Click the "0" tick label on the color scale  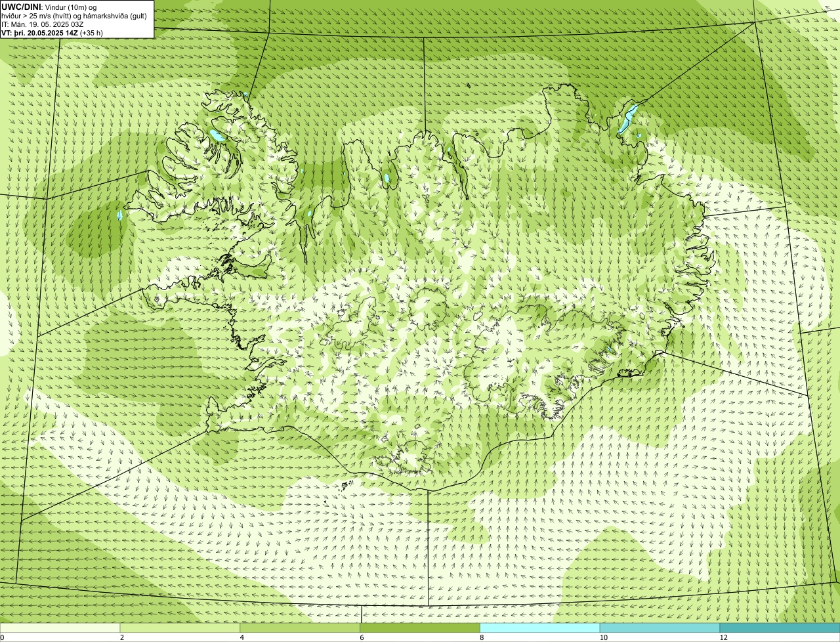point(2,637)
